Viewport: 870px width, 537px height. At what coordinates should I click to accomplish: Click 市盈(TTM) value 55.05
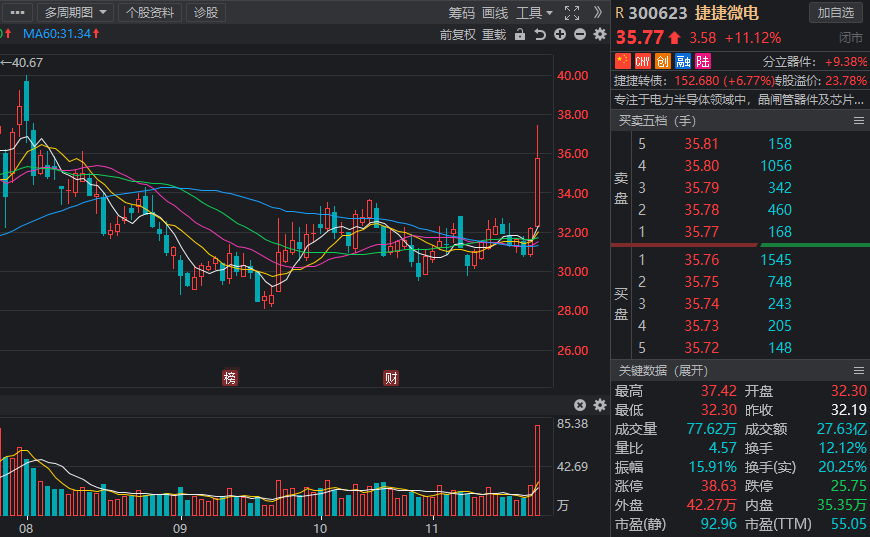coord(848,524)
